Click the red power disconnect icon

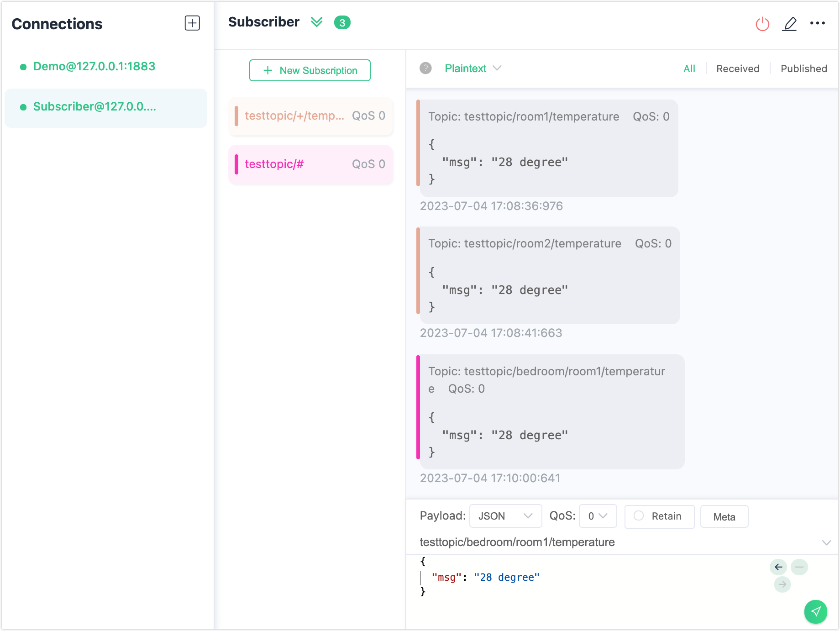click(762, 24)
